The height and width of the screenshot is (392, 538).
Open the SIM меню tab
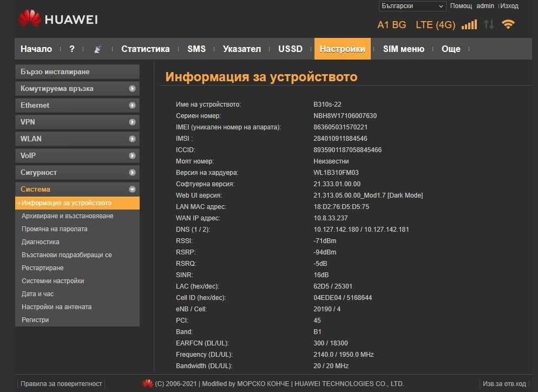(404, 49)
